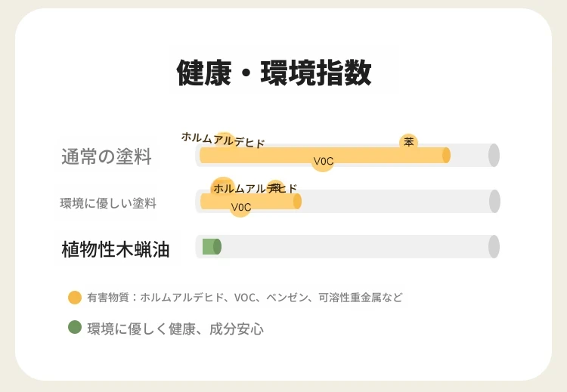Click ホルムアルデヒド label above the top bar

click(223, 140)
